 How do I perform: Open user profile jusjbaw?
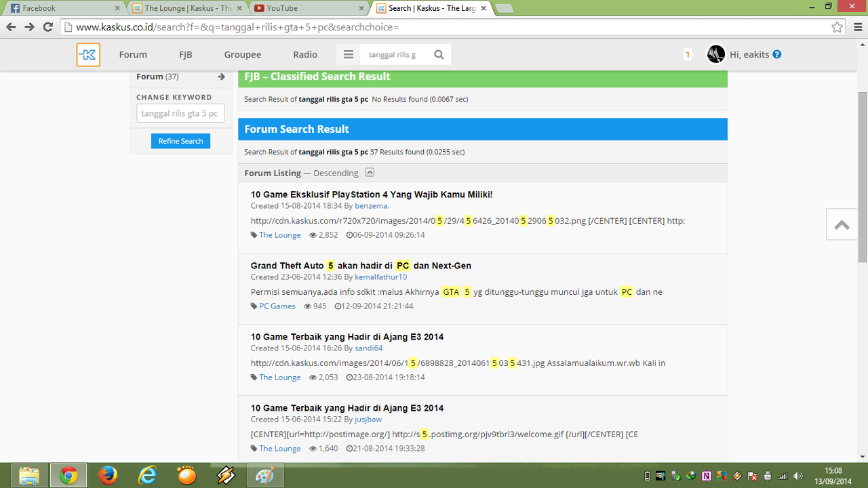click(x=368, y=420)
